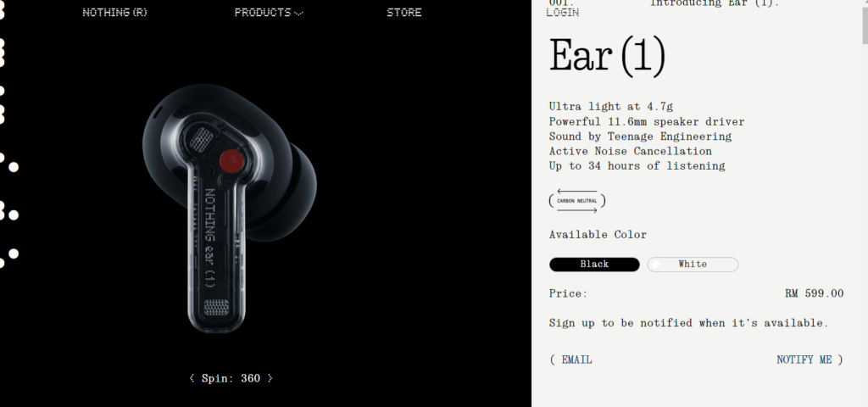Click the Spin: 360 label
Viewport: 868px width, 407px height.
231,378
